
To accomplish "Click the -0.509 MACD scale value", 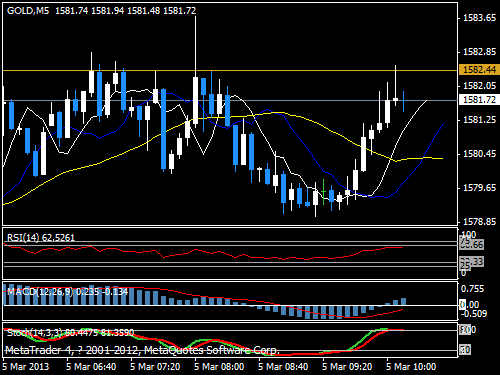I will tap(473, 314).
